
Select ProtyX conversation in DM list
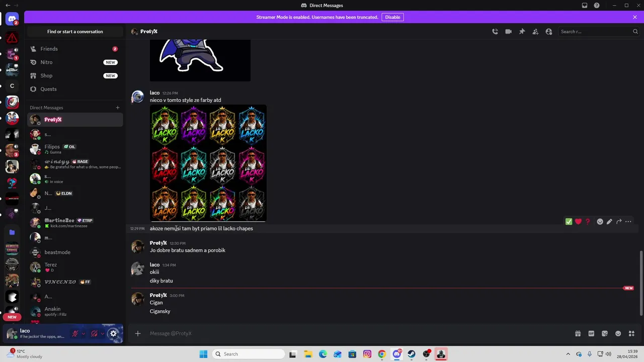[x=75, y=120]
